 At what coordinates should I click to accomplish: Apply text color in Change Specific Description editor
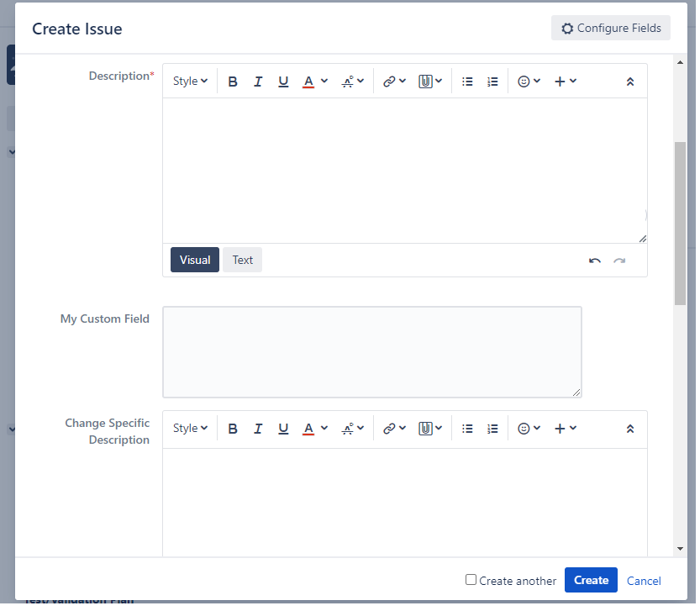click(308, 430)
